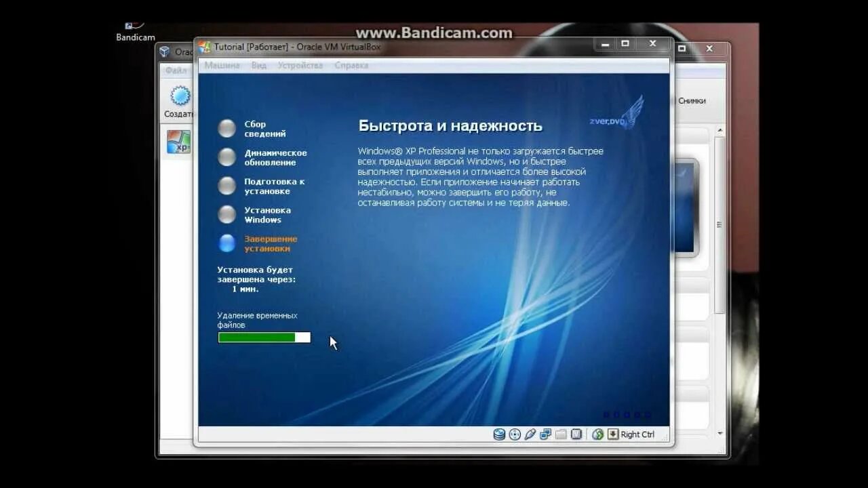This screenshot has width=868, height=488.
Task: Click the USB devices icon in the status bar
Action: (x=530, y=434)
